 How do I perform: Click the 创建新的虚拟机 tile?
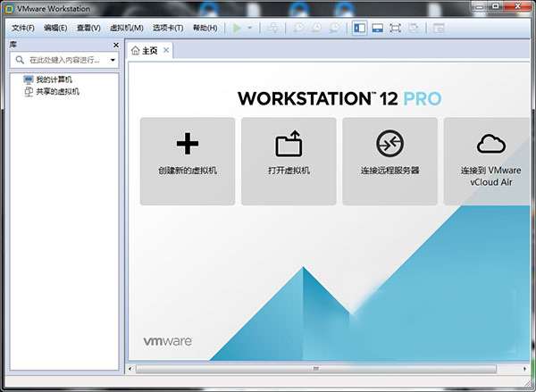click(x=188, y=162)
